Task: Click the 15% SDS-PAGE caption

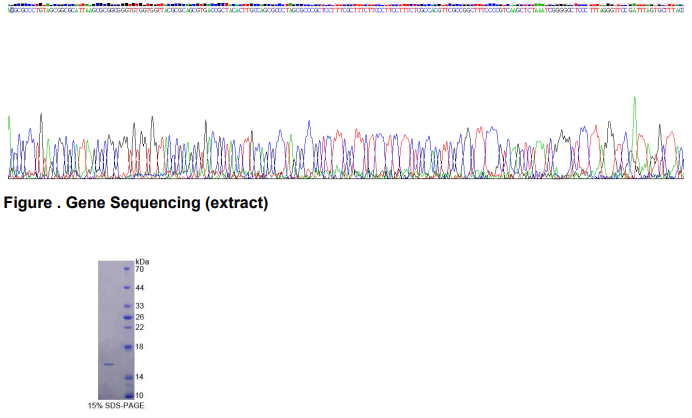Action: [117, 405]
